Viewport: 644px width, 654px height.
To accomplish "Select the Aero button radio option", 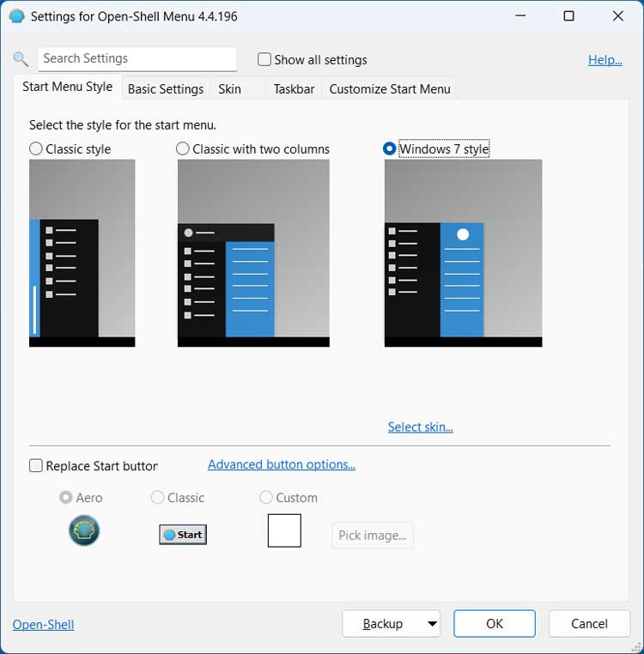I will pos(65,497).
